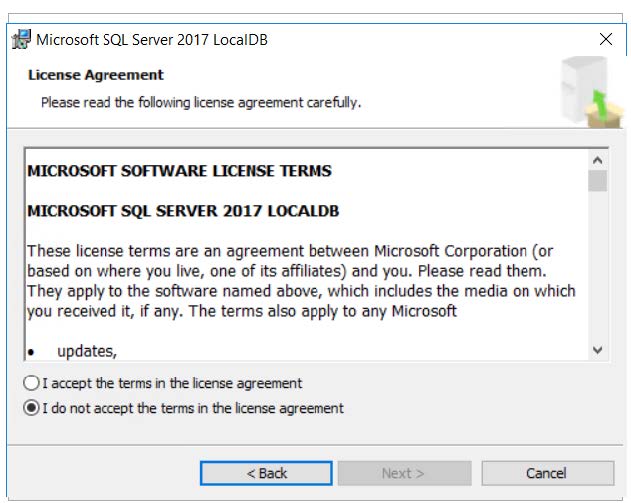The image size is (631, 503).
Task: Click the scrollbar thumb in the license box
Action: pyautogui.click(x=598, y=181)
